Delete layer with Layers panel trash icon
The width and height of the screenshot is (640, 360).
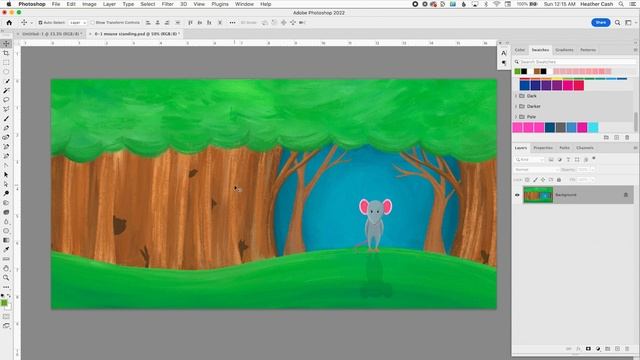(627, 349)
